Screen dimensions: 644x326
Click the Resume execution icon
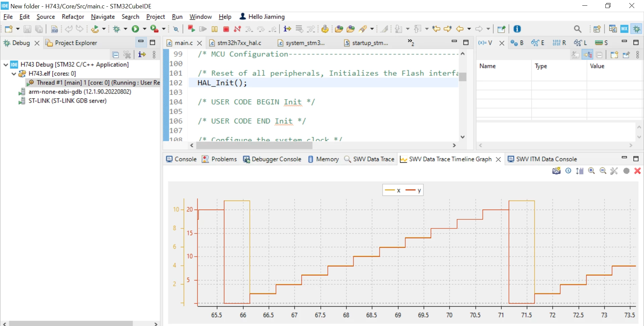(203, 29)
